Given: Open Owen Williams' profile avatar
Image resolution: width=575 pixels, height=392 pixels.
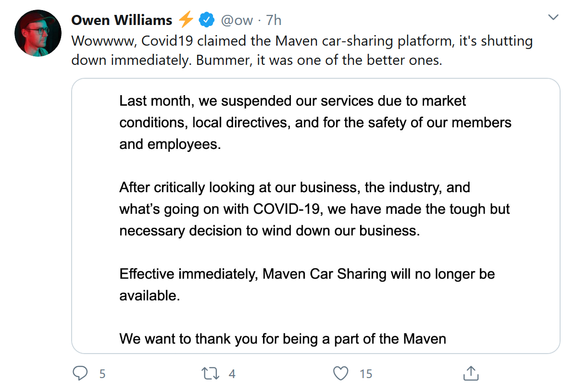Looking at the screenshot, I should point(38,32).
